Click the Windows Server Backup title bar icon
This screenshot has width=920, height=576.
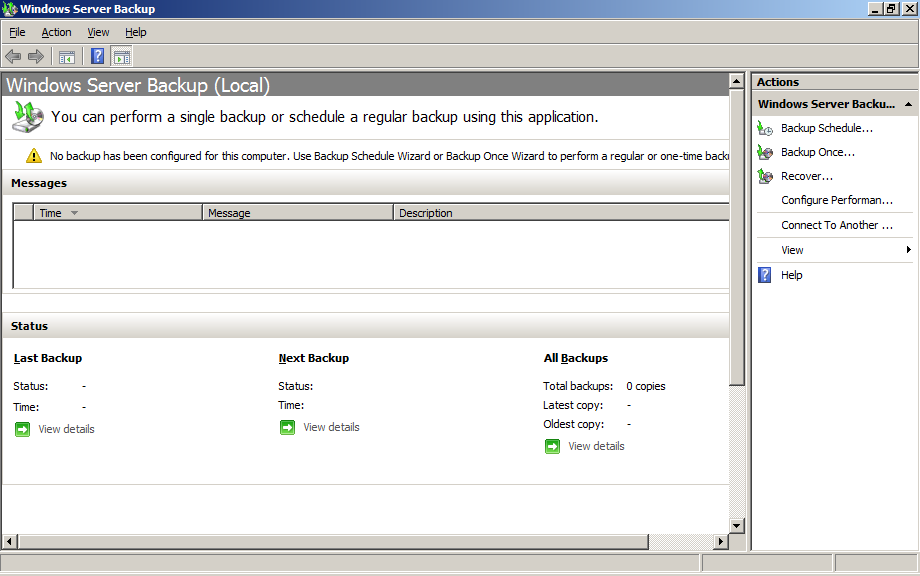coord(9,9)
